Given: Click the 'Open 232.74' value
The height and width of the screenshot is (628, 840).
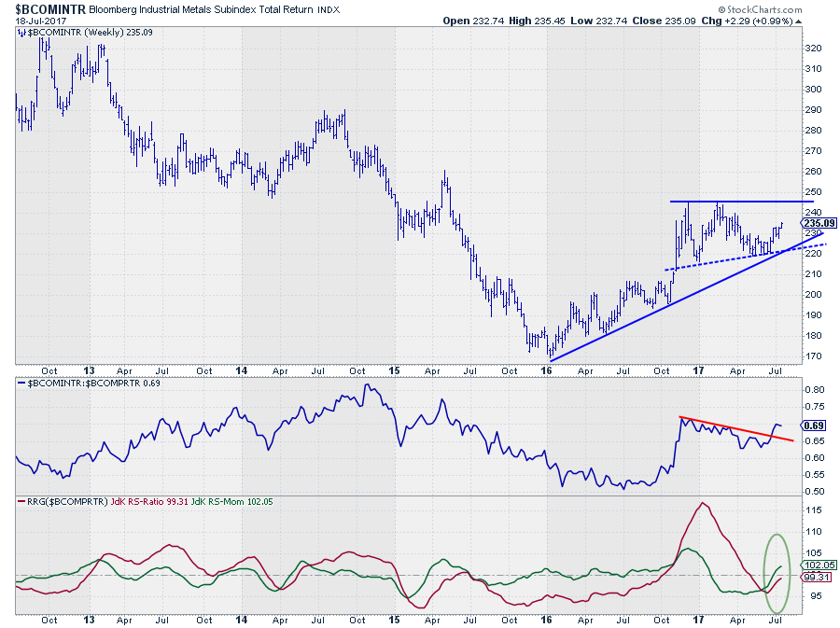Looking at the screenshot, I should click(473, 21).
